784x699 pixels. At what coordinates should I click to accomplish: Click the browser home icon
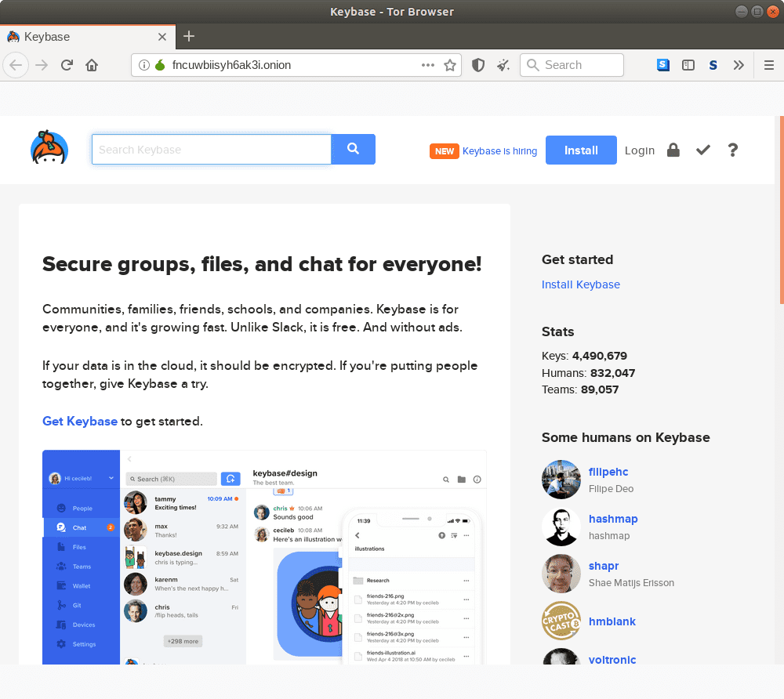(x=92, y=65)
